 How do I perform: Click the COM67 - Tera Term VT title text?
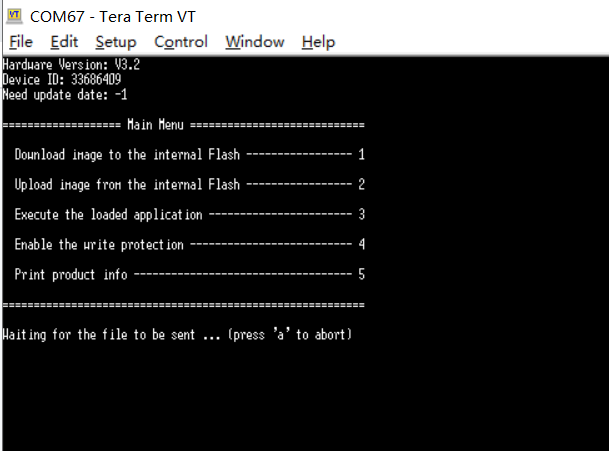coord(113,17)
